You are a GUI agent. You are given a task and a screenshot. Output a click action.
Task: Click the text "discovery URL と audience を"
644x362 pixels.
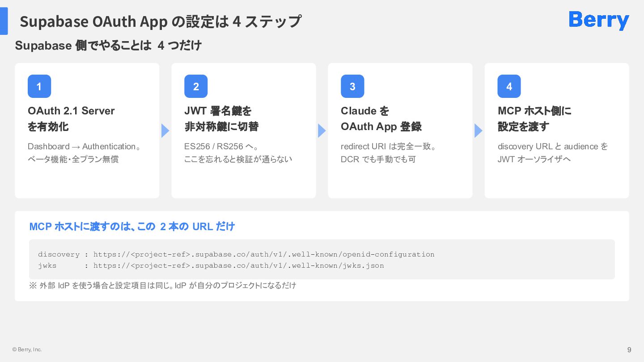click(x=553, y=146)
